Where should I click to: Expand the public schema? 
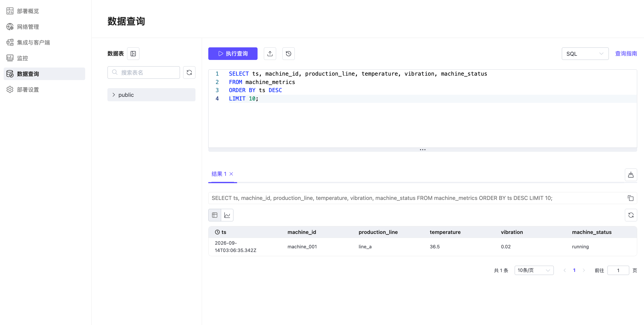click(151, 95)
